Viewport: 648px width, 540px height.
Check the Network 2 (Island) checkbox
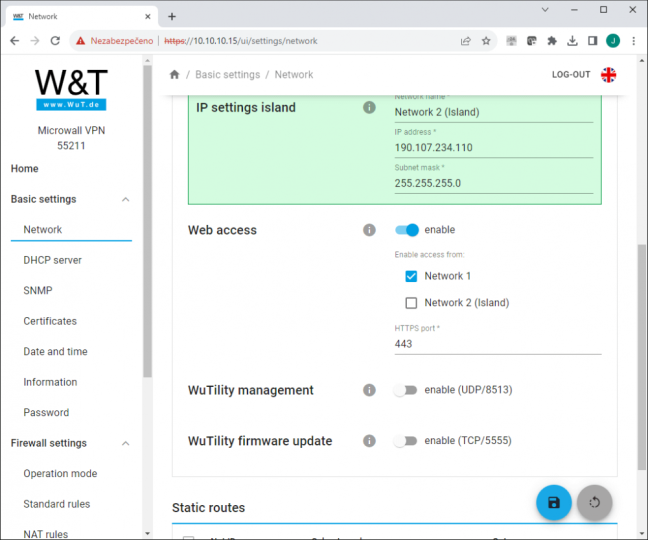(411, 303)
